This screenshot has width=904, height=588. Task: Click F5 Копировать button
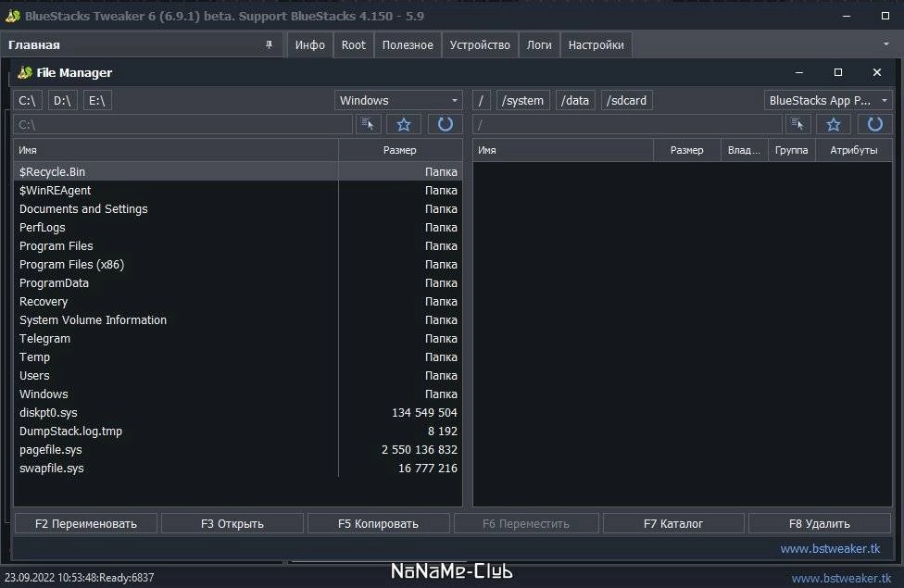point(378,523)
